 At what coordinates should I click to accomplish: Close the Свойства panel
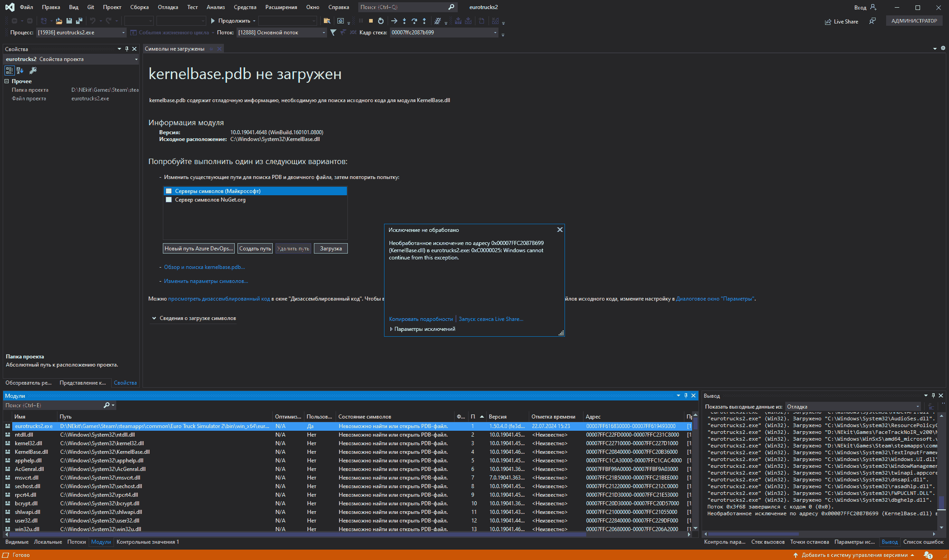click(134, 49)
